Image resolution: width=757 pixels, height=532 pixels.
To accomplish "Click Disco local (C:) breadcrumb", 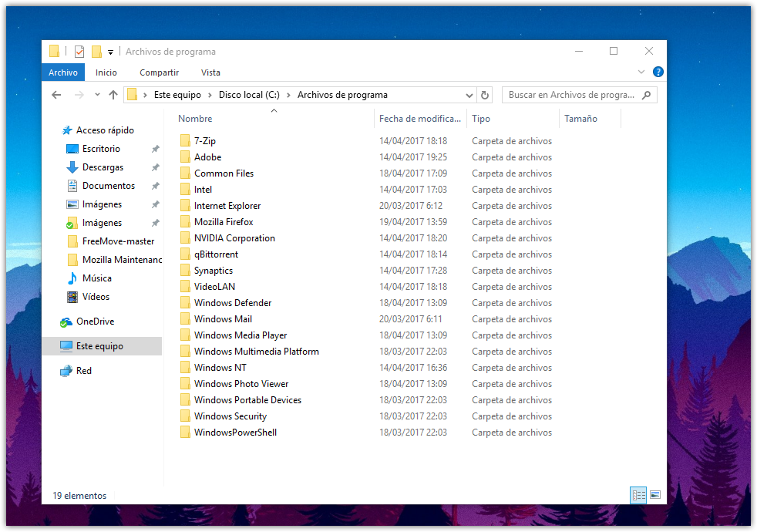I will tap(249, 95).
